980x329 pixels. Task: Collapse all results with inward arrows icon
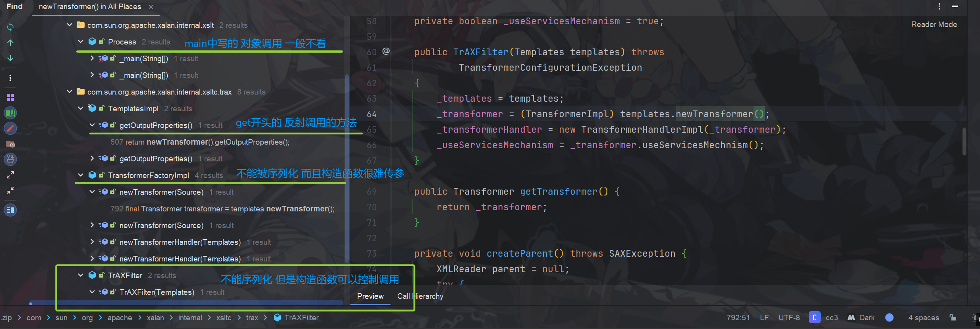pyautogui.click(x=10, y=190)
